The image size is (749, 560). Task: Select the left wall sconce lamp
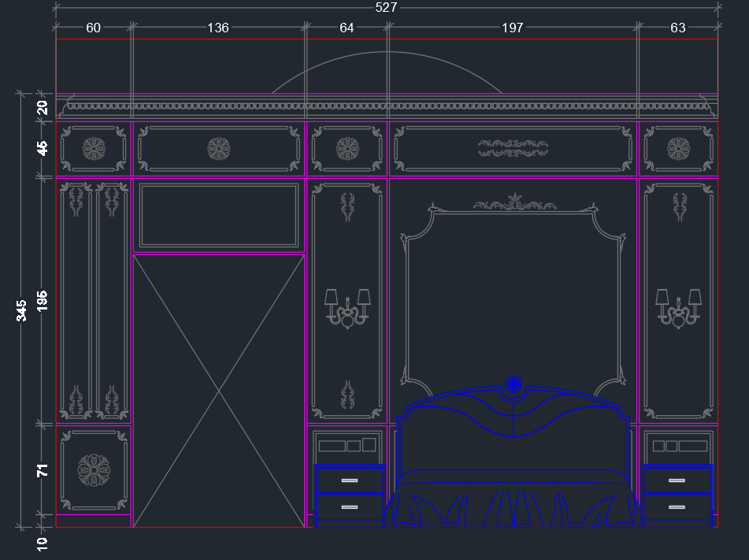coord(347,308)
